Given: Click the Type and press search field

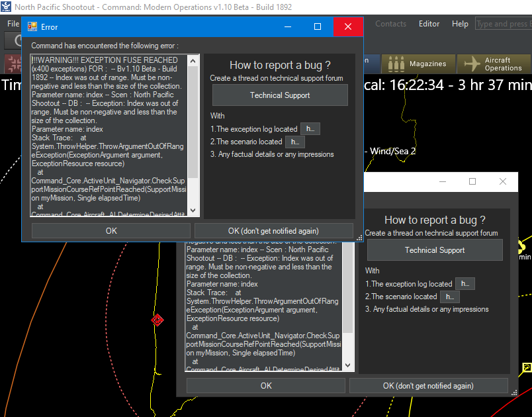Looking at the screenshot, I should tap(504, 24).
